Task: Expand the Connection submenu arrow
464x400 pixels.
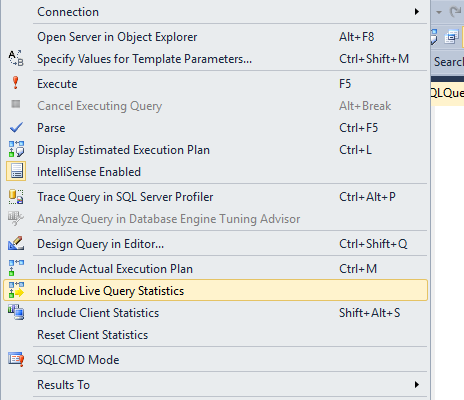Action: [x=417, y=12]
